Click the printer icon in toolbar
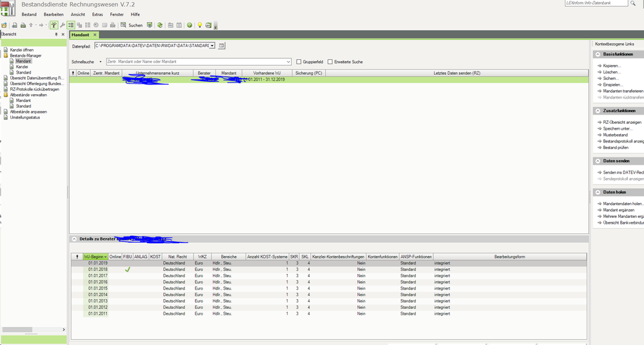This screenshot has height=345, width=644. [23, 25]
